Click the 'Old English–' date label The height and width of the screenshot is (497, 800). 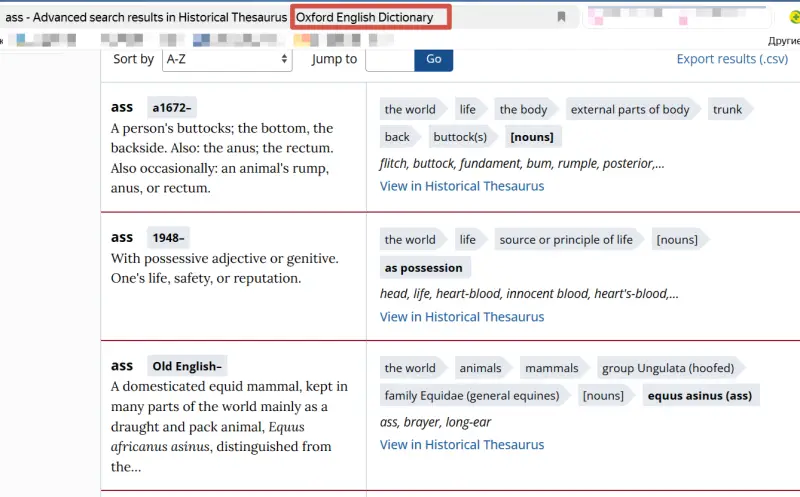tap(187, 366)
